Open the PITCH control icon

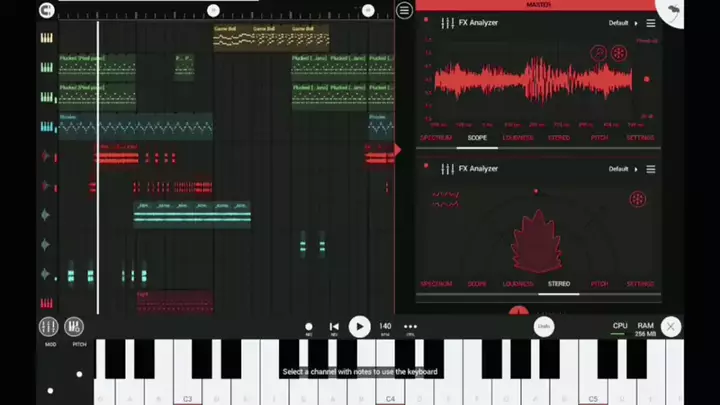pos(74,327)
